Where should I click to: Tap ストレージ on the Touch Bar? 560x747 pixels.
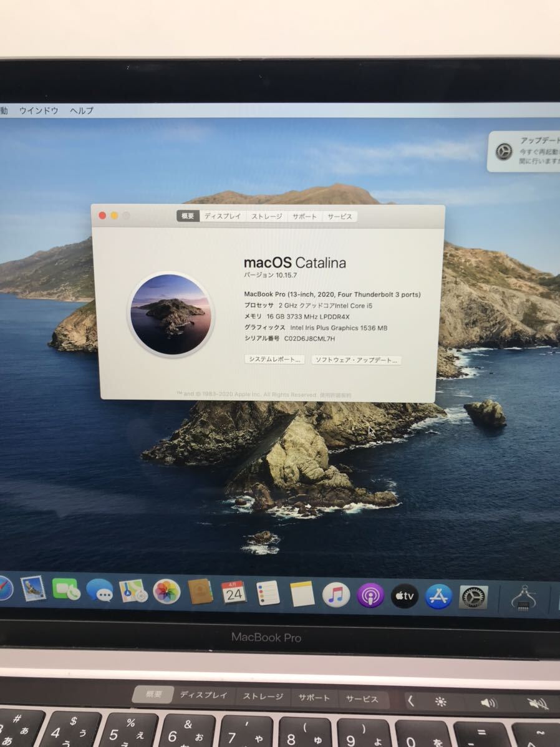click(263, 696)
